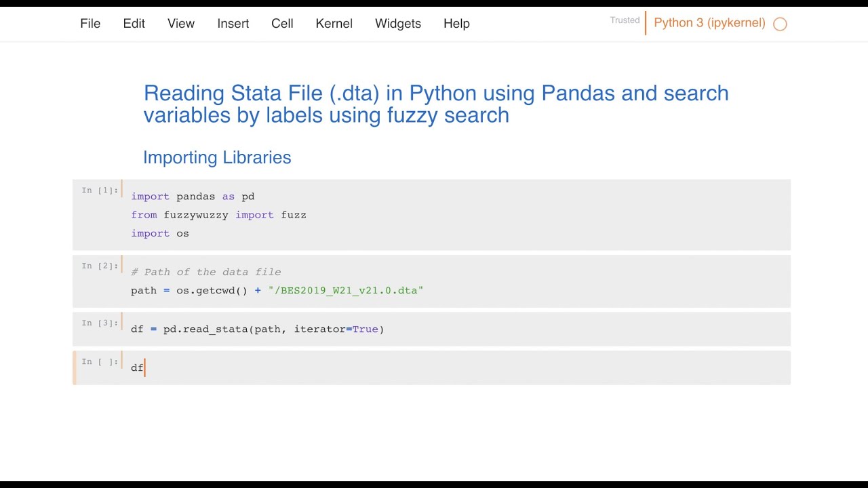Open the Edit menu

tap(134, 23)
